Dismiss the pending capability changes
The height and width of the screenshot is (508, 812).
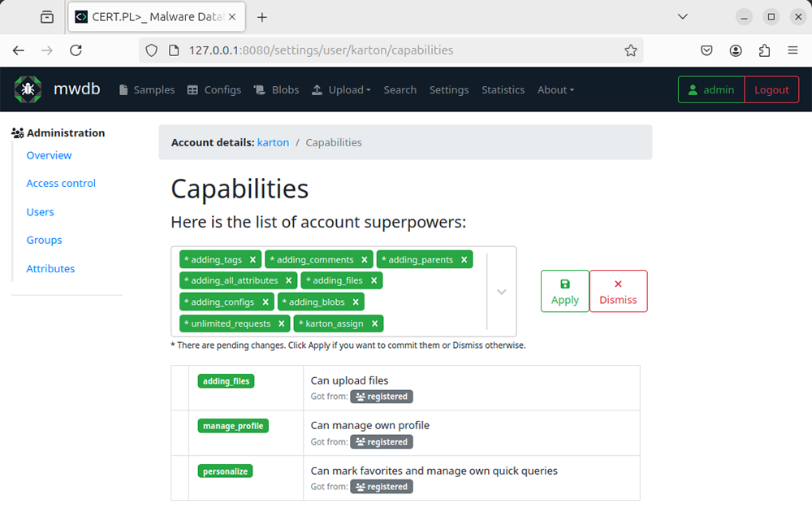pos(618,291)
